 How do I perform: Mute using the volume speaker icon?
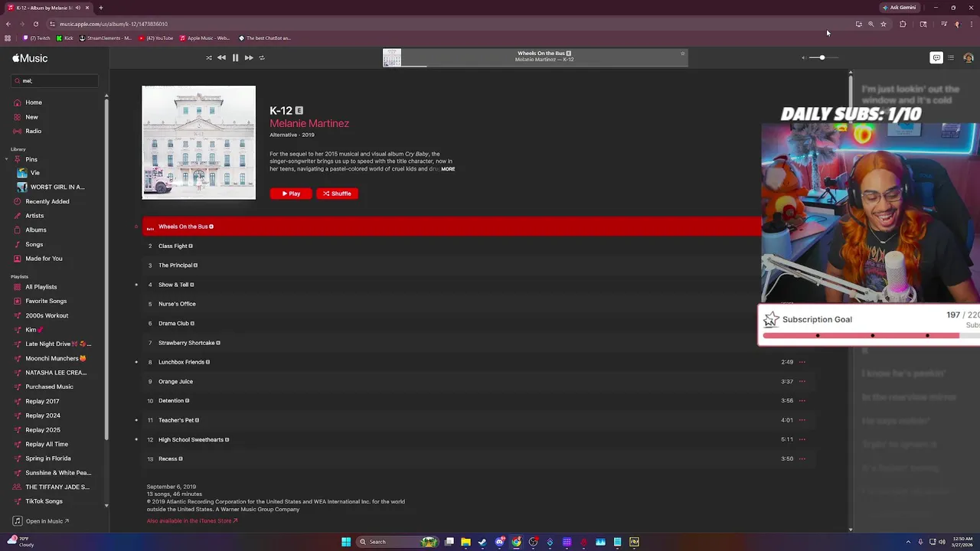pyautogui.click(x=803, y=57)
